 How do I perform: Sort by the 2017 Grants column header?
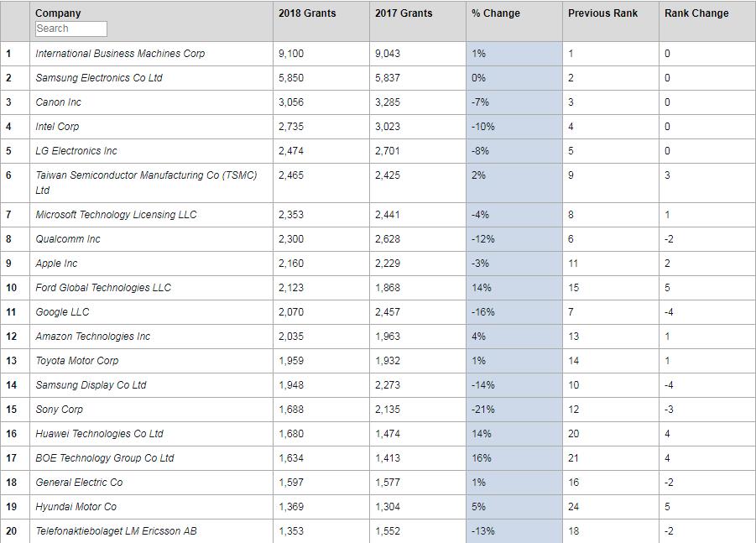point(404,13)
